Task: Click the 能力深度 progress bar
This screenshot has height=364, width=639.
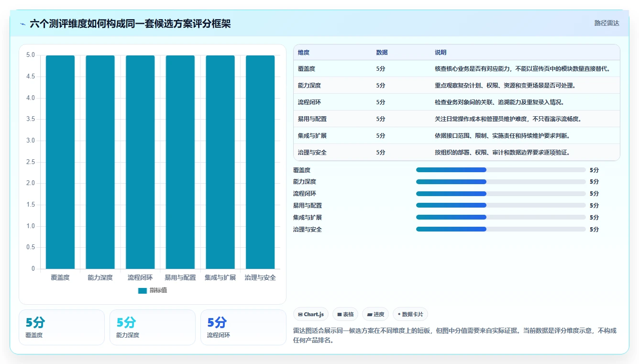Action: coord(501,182)
